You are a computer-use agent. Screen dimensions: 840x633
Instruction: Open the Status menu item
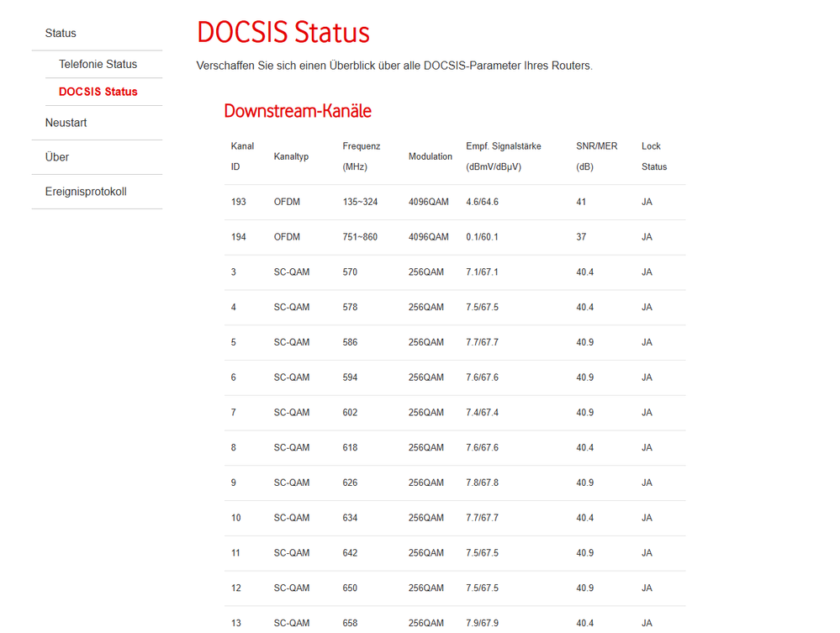click(61, 33)
